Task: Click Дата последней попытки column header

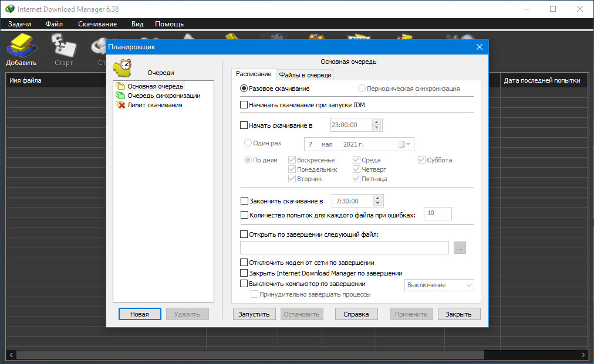Action: coord(544,80)
